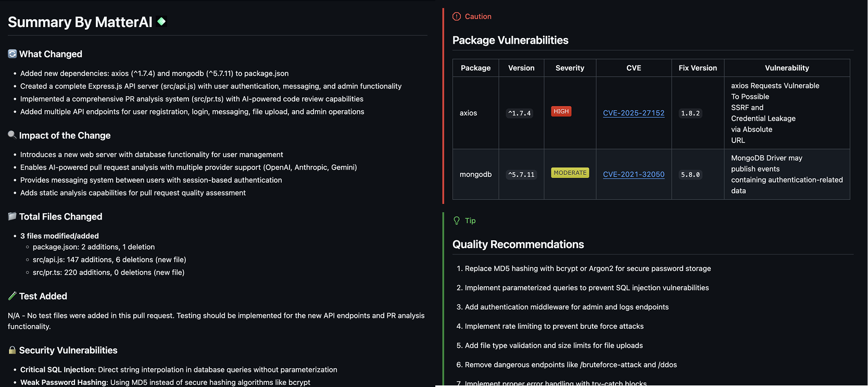
Task: Click the axios SSRF vulnerability description
Action: pyautogui.click(x=775, y=113)
